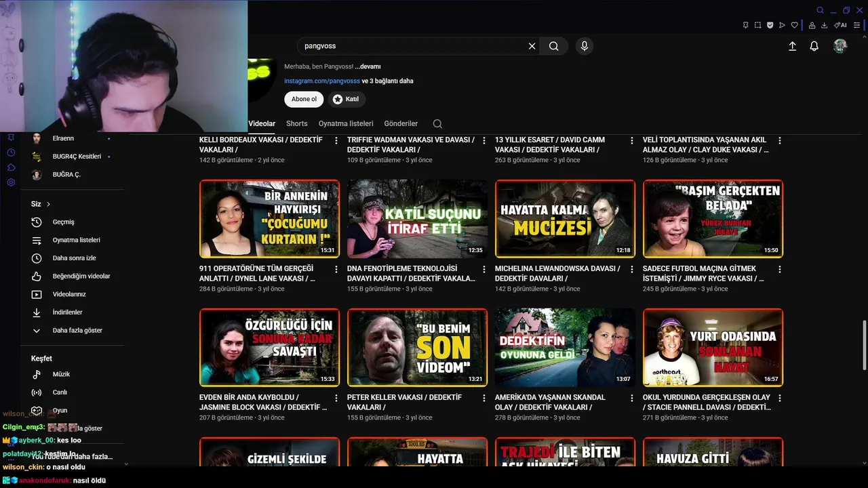
Task: Open the browser easy setup sliders icon
Action: (856, 25)
